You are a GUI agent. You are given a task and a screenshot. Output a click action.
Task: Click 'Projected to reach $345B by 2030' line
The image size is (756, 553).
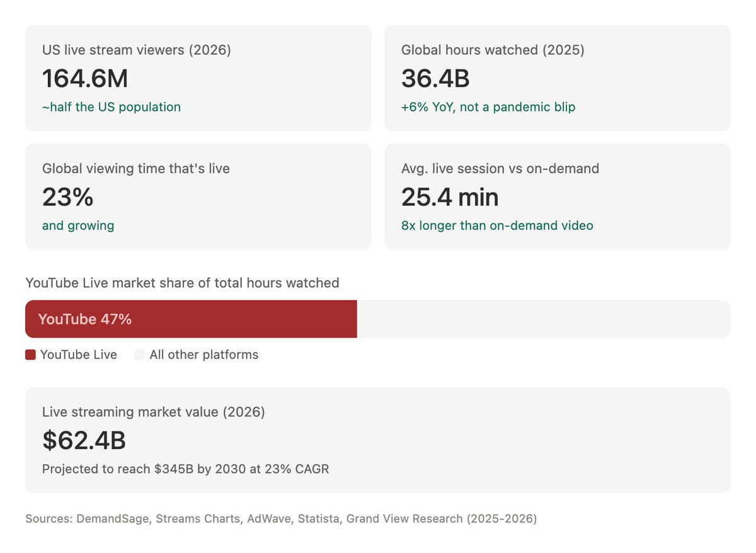(x=186, y=469)
